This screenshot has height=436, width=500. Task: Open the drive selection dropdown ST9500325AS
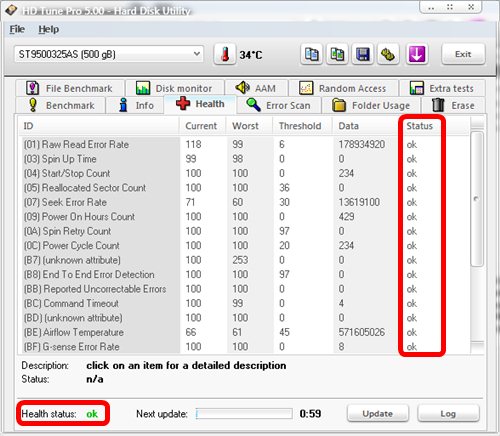109,54
